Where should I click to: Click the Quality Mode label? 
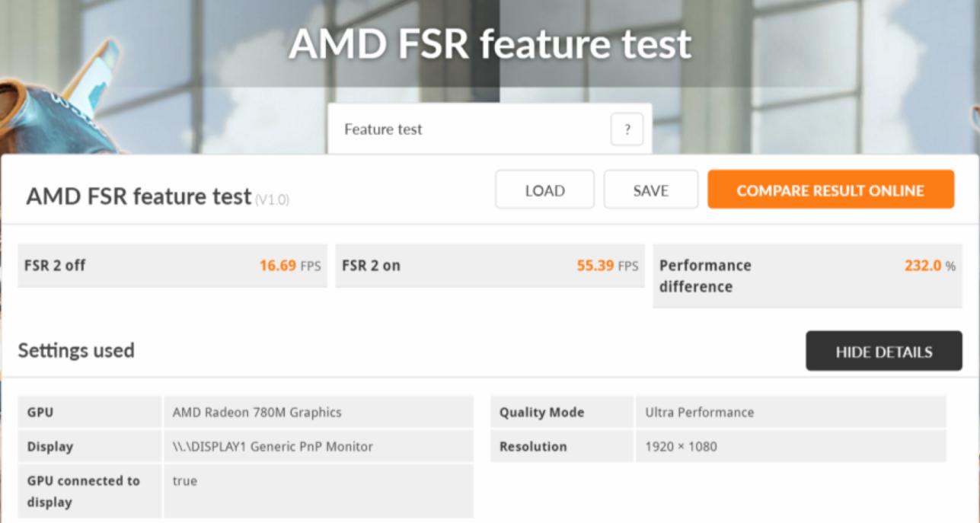(541, 413)
